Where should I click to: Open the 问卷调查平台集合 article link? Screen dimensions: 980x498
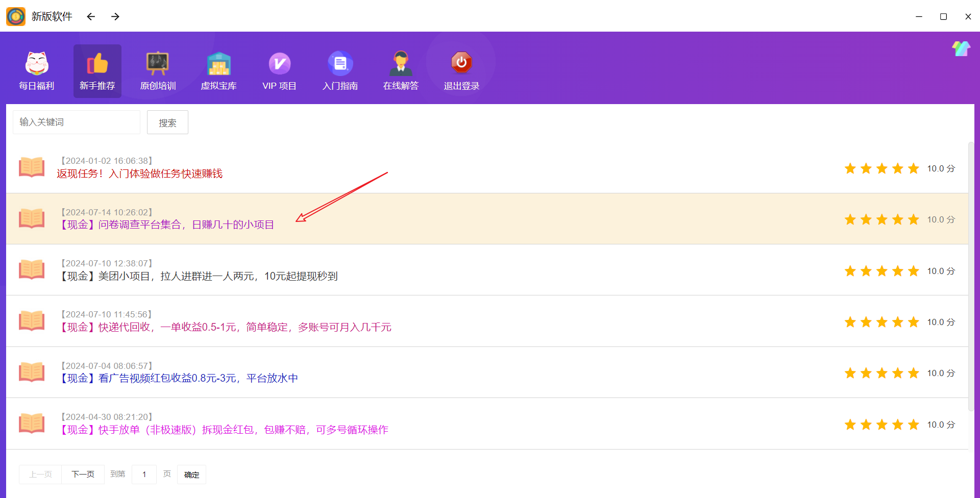point(167,225)
